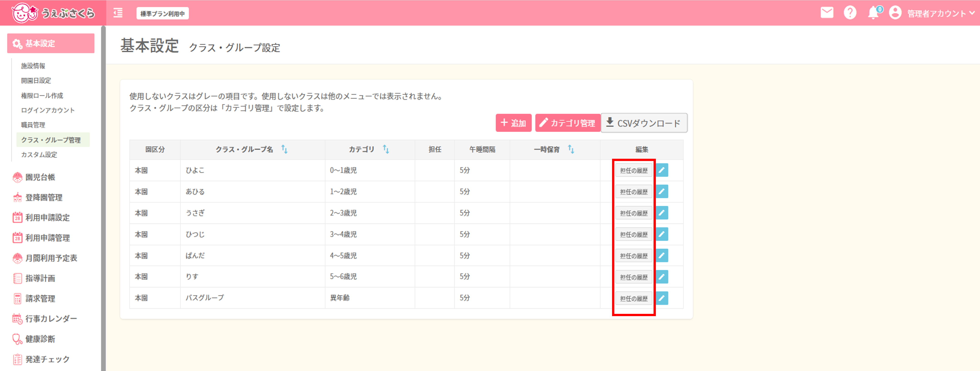Screen dimensions: 980x371
Task: Go to 職員管理 submenu
Action: [x=33, y=125]
